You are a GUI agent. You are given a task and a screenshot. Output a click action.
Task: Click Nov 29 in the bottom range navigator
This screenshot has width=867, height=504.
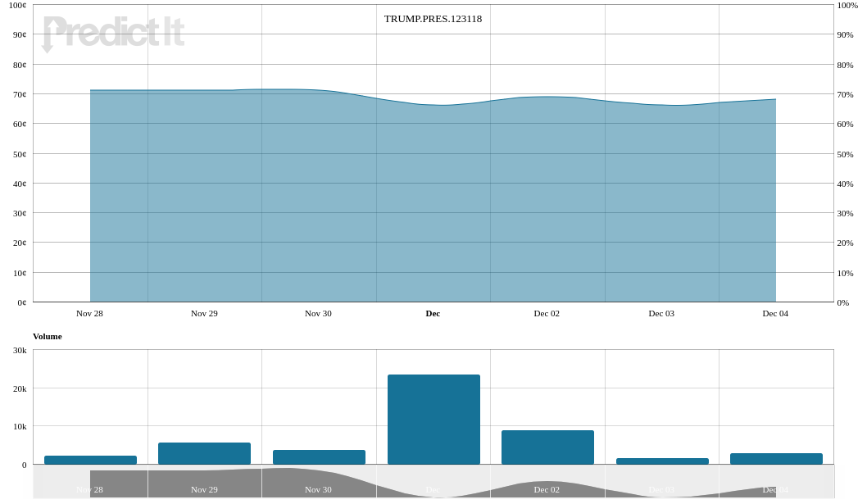(x=204, y=489)
